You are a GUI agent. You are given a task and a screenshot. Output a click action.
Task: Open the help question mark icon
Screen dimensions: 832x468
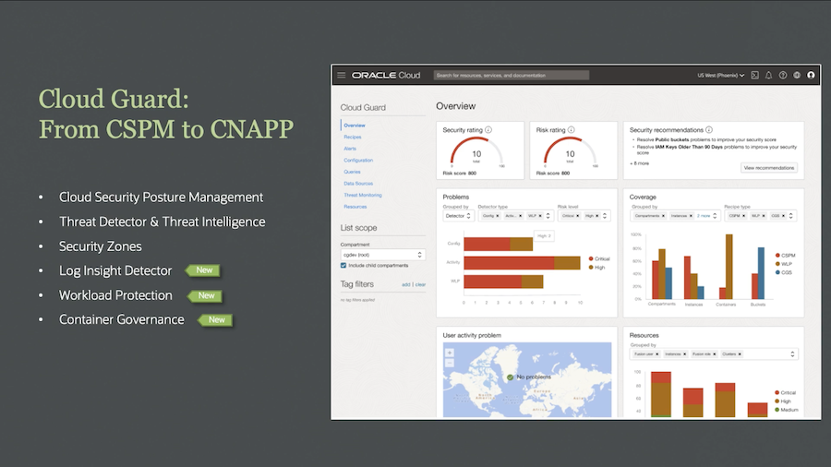(783, 75)
